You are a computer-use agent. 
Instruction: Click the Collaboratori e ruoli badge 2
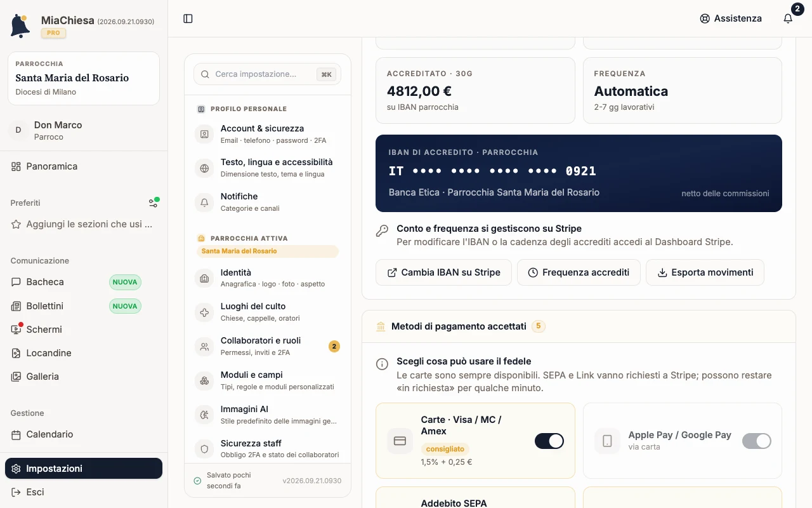(x=334, y=347)
